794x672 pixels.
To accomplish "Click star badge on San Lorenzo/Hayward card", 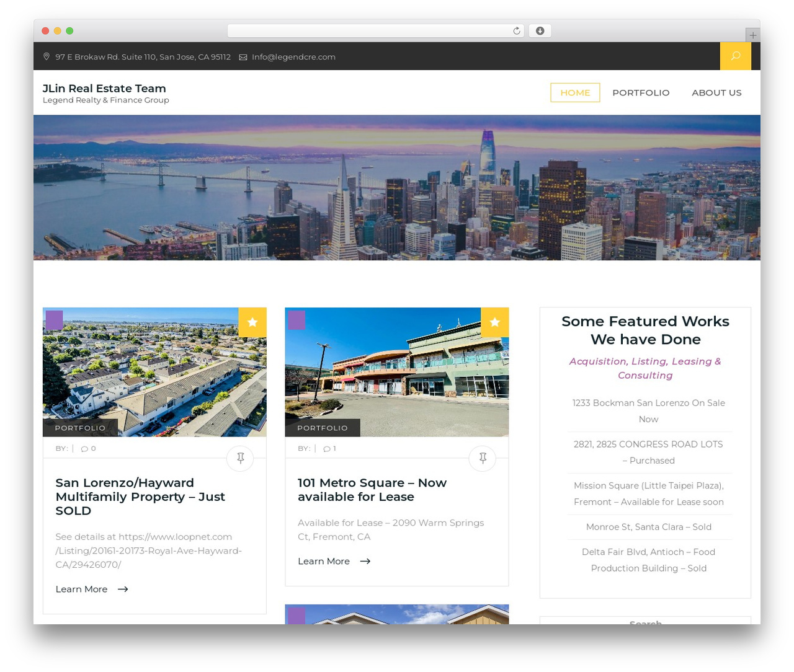I will [x=252, y=322].
